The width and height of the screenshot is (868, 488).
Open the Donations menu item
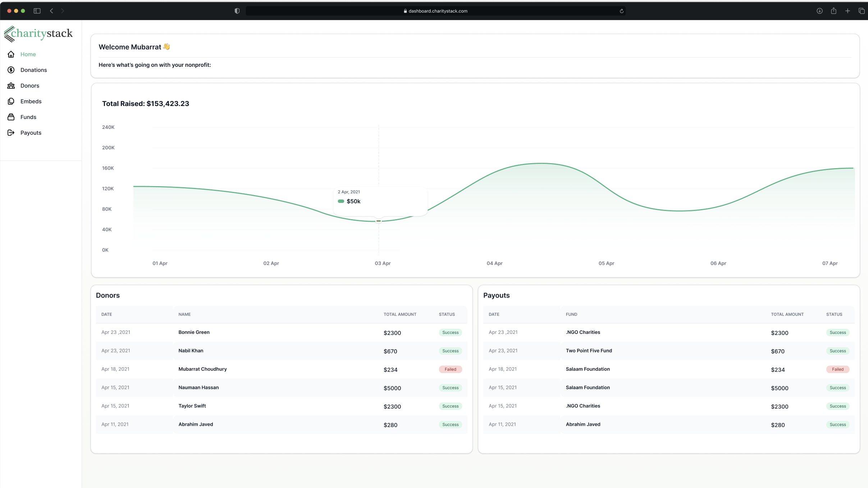click(33, 70)
